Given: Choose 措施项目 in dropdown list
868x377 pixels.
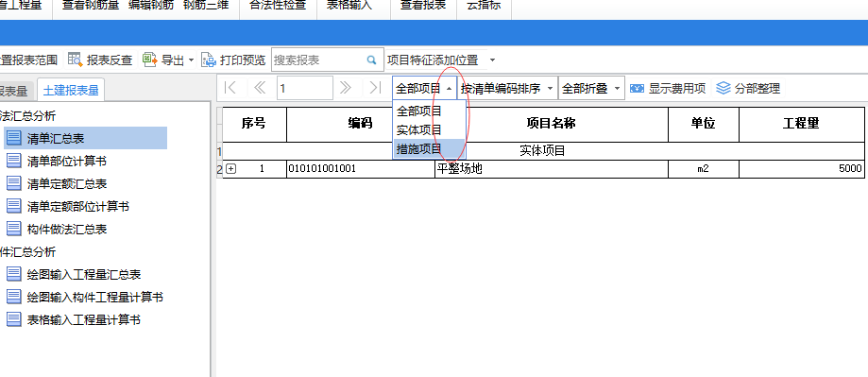Looking at the screenshot, I should pyautogui.click(x=429, y=148).
